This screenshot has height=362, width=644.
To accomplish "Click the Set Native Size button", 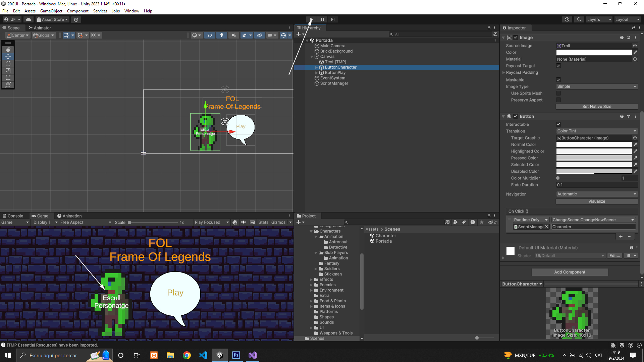I will pos(596,107).
